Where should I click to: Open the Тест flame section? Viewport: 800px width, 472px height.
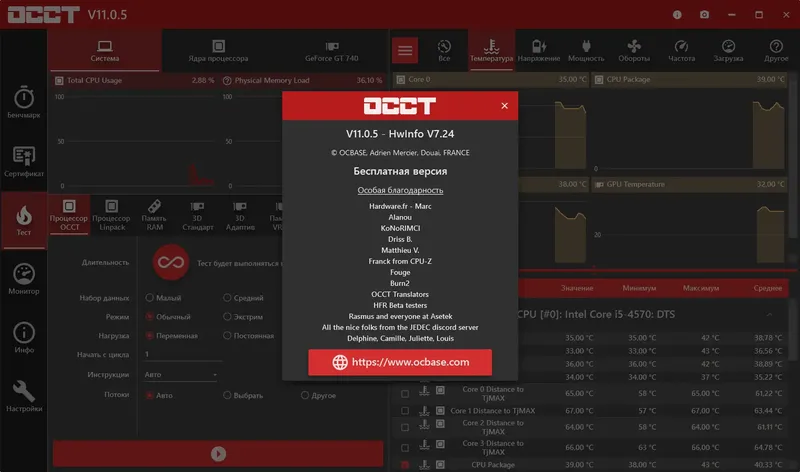click(x=23, y=220)
